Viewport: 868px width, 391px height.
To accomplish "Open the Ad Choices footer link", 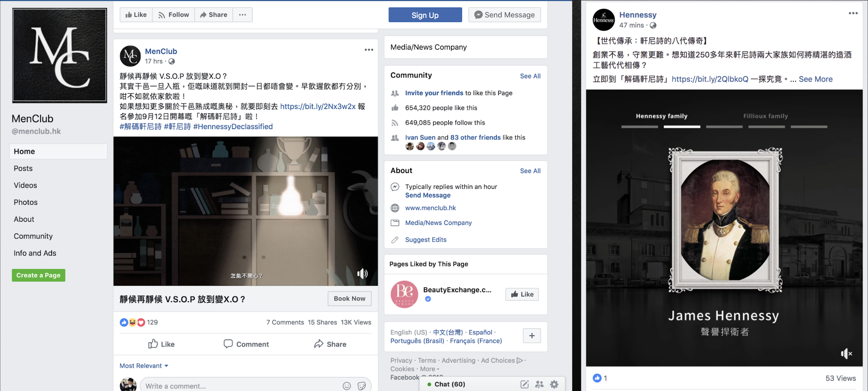I will pyautogui.click(x=502, y=360).
